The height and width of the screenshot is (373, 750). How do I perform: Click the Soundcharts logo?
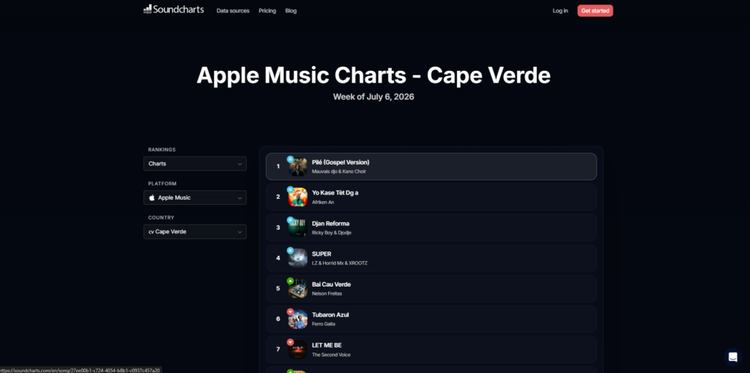pos(174,10)
